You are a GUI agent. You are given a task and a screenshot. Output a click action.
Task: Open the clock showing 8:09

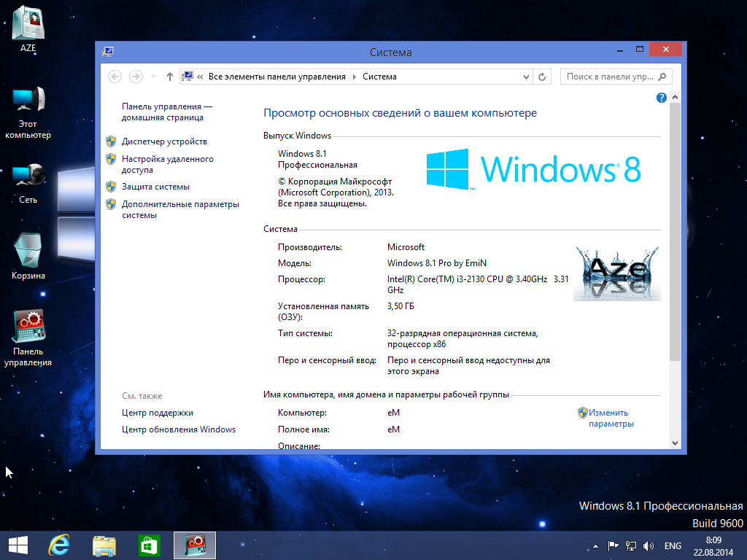(x=713, y=546)
